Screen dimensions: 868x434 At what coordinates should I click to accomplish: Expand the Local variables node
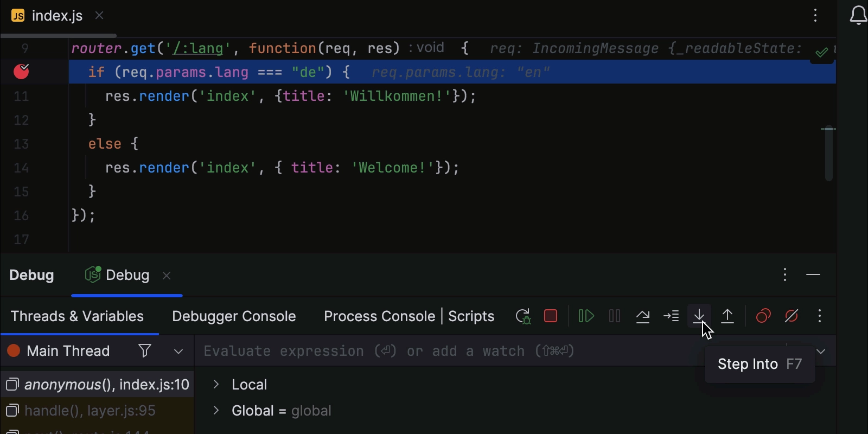click(x=216, y=384)
